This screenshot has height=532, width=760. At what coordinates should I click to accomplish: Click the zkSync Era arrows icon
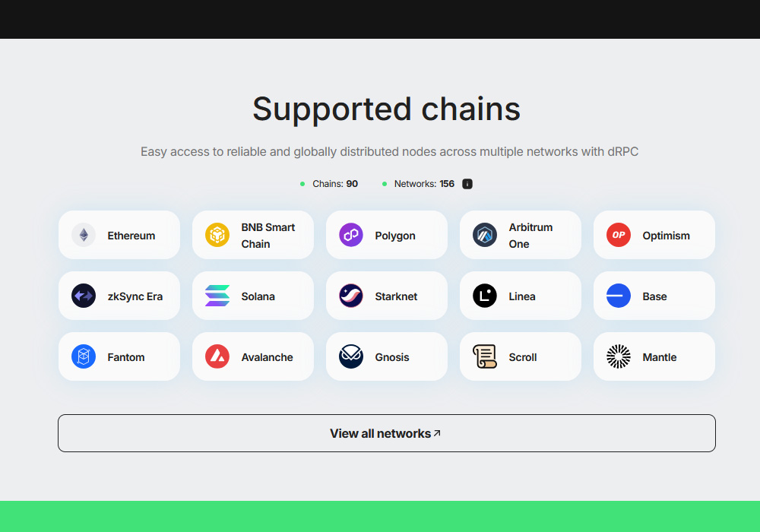84,296
